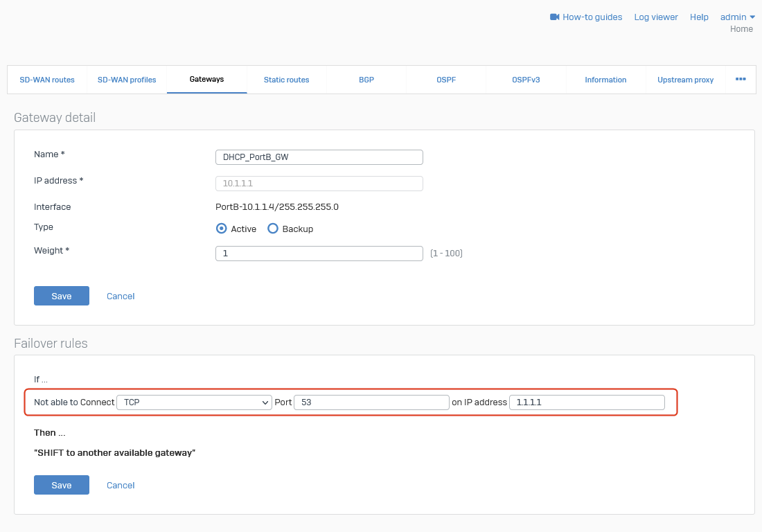The image size is (762, 532).
Task: Select the Active gateway type radio button
Action: 222,229
